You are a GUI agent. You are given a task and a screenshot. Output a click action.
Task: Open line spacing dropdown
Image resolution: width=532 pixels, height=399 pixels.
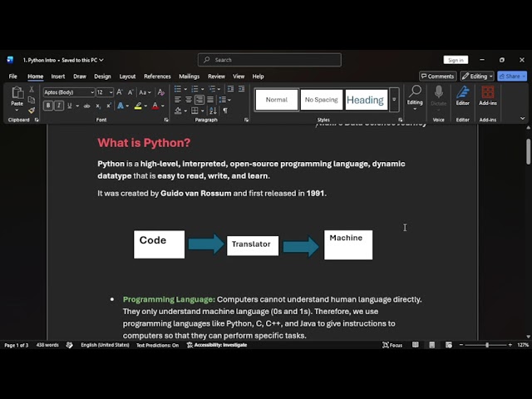point(224,100)
